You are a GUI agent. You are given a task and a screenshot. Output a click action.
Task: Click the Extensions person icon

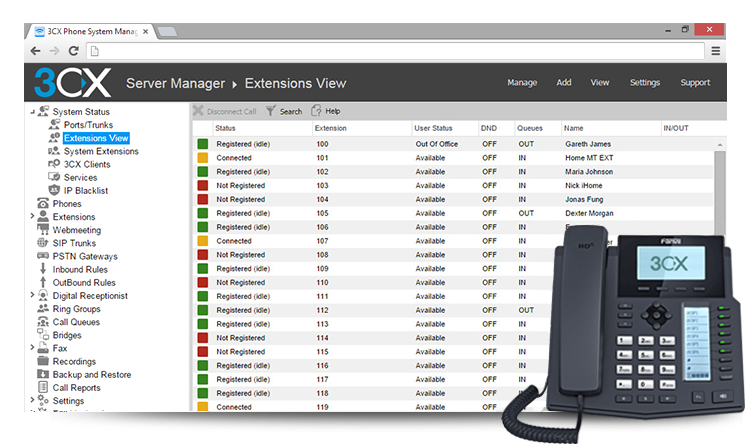[x=43, y=216]
